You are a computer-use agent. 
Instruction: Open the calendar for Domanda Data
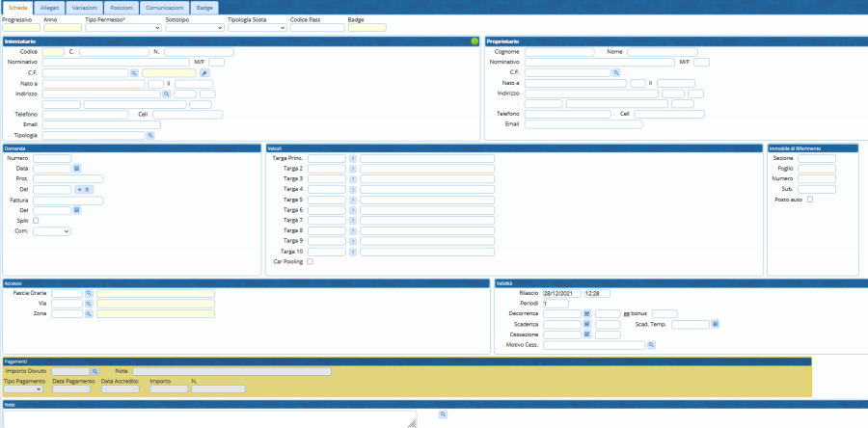click(77, 169)
